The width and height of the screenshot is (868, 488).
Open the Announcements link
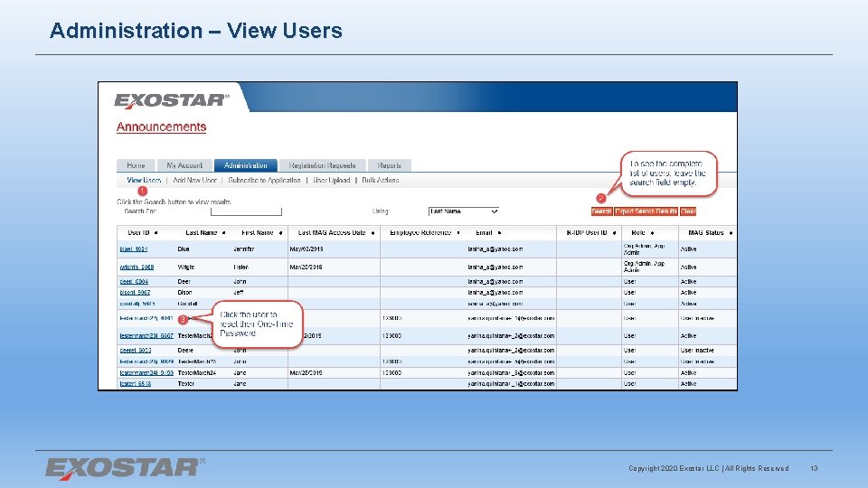[161, 127]
